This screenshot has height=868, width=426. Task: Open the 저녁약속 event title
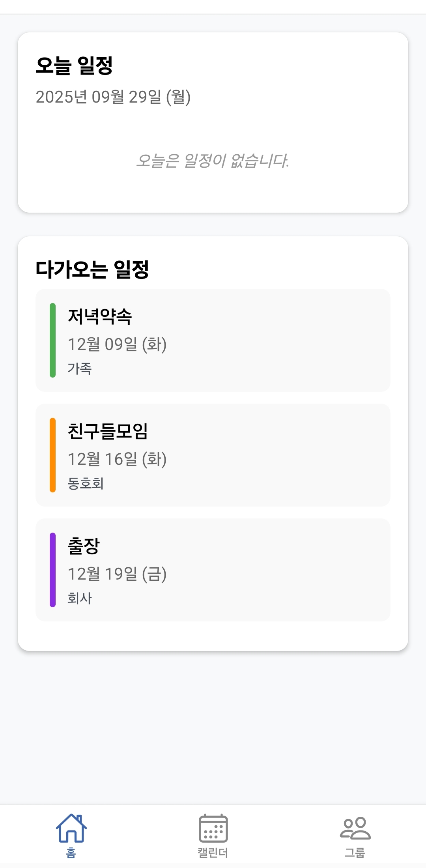pyautogui.click(x=100, y=316)
